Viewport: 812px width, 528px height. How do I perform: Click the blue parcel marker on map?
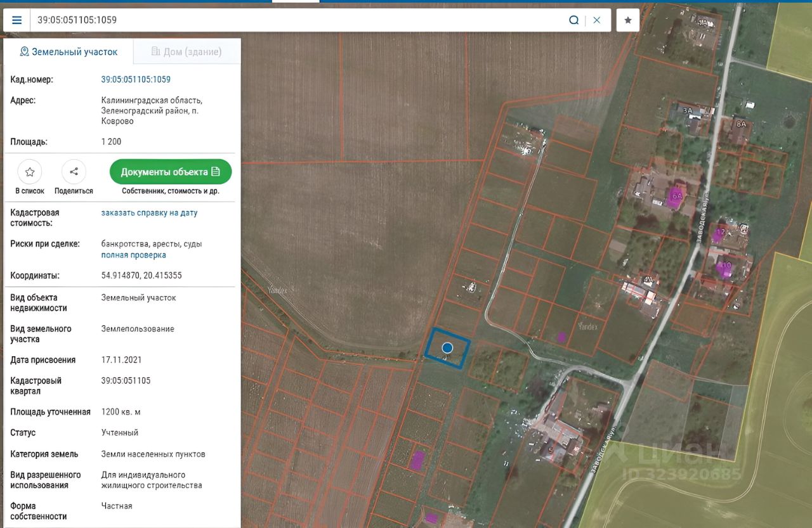click(x=447, y=347)
